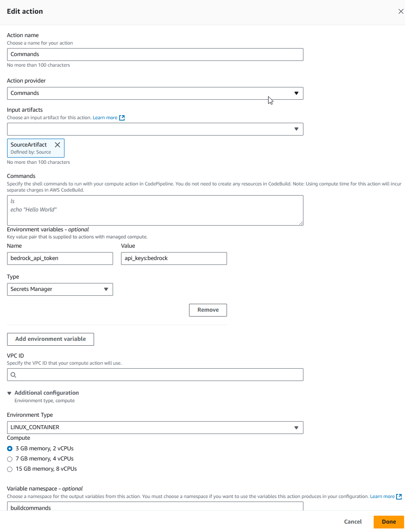405x532 pixels.
Task: Remove the bedrock_api_token environment variable
Action: click(208, 310)
